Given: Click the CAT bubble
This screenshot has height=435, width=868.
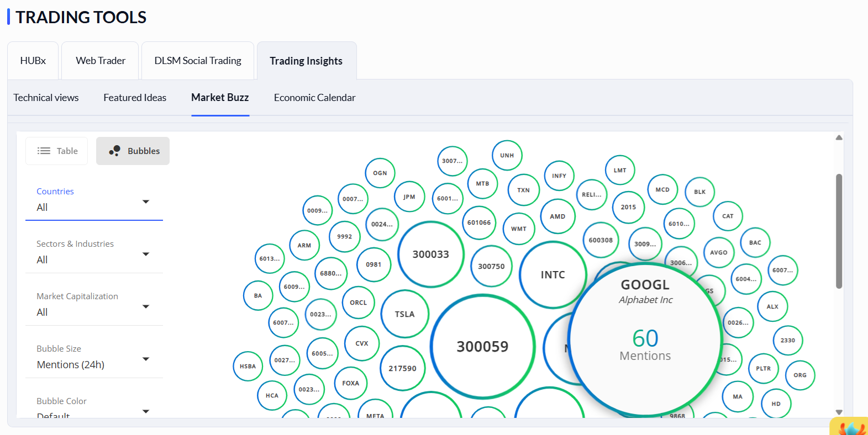Looking at the screenshot, I should tap(728, 216).
